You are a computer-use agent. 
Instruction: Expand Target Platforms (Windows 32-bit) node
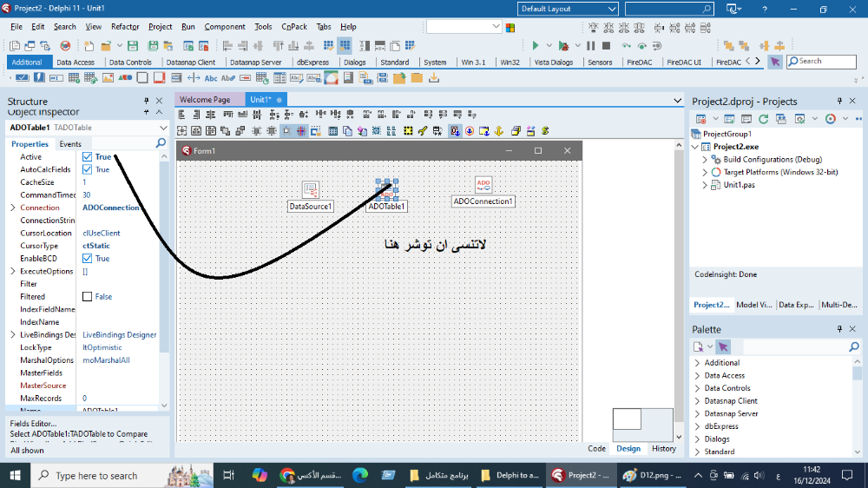coord(705,172)
